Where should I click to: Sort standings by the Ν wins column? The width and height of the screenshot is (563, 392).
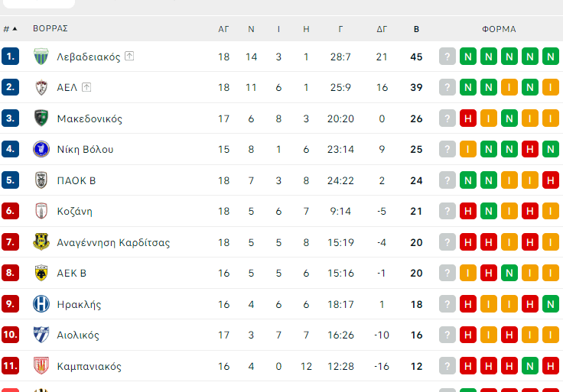[x=251, y=29]
